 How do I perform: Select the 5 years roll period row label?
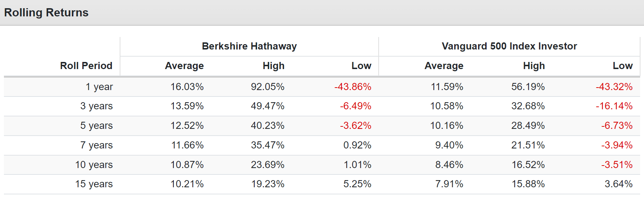point(96,126)
